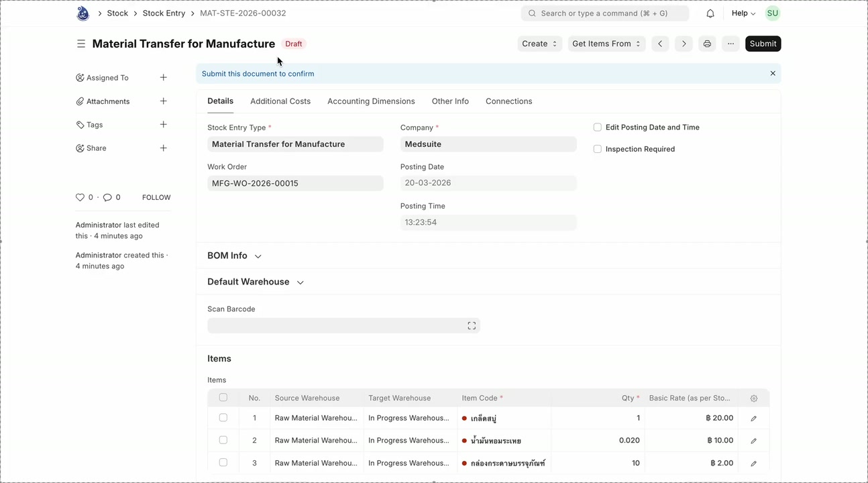
Task: Click the quantity 10 cell in row 3
Action: (598, 463)
